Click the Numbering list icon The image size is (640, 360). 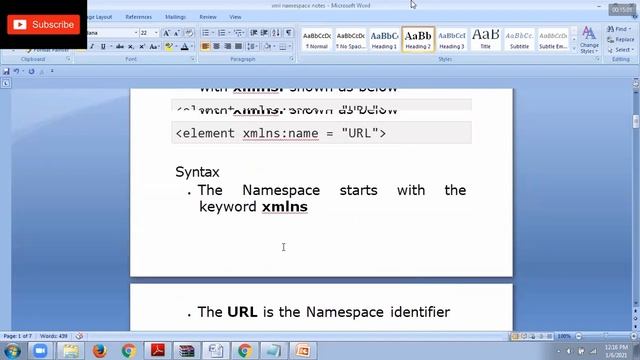[222, 33]
